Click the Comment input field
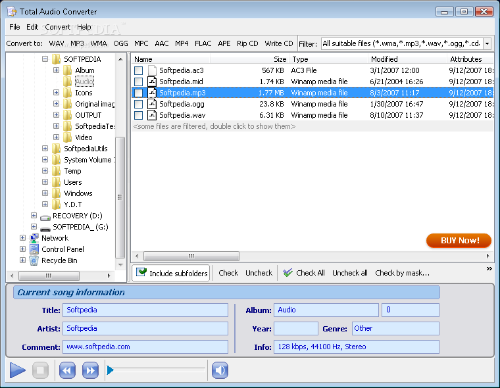This screenshot has height=388, width=500. point(145,347)
